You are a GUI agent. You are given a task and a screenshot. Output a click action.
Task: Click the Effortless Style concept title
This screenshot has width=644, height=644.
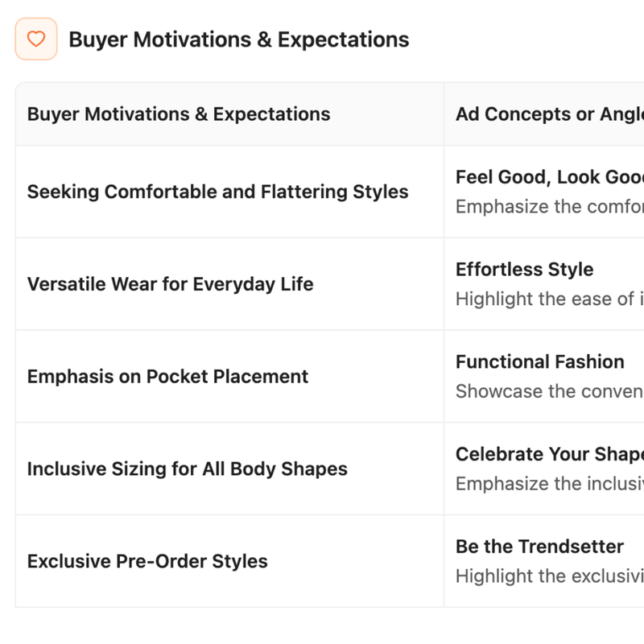(x=525, y=270)
